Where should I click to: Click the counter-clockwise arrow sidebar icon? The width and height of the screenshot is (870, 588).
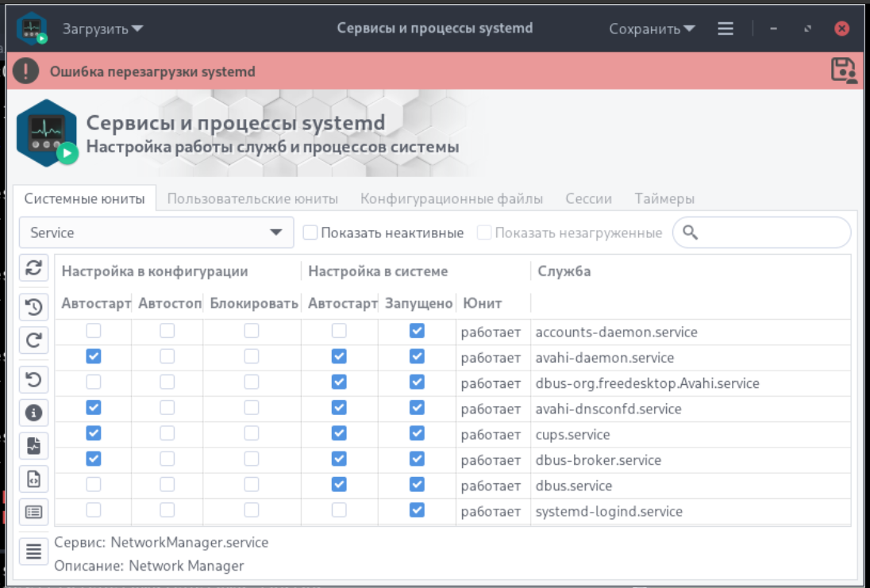tap(33, 380)
